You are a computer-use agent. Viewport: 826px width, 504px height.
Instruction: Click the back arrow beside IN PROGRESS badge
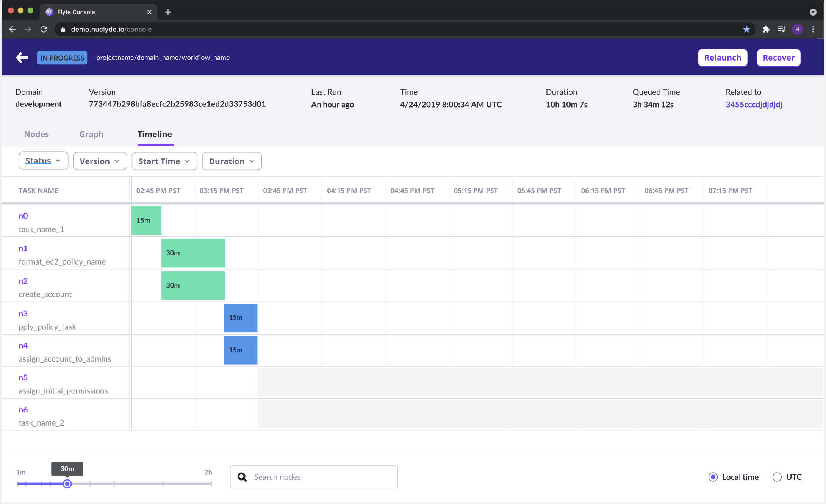click(x=22, y=57)
